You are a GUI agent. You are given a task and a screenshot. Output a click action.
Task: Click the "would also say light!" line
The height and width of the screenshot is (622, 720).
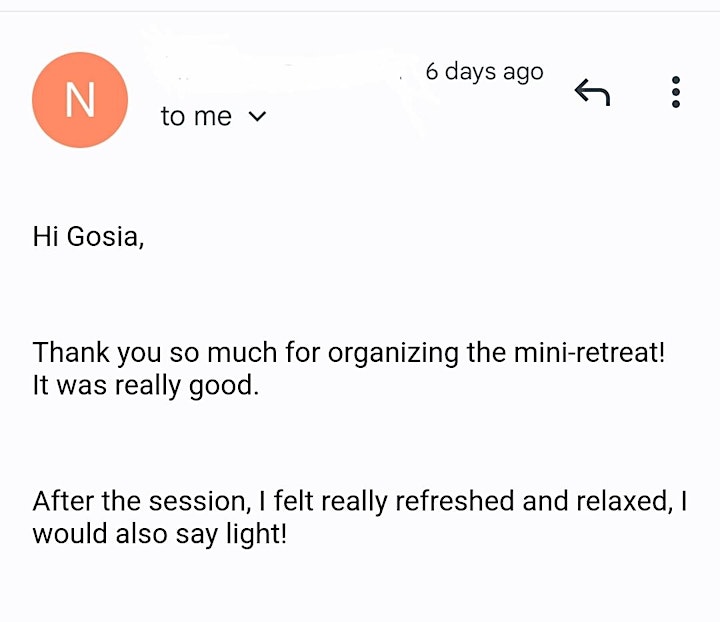[160, 534]
